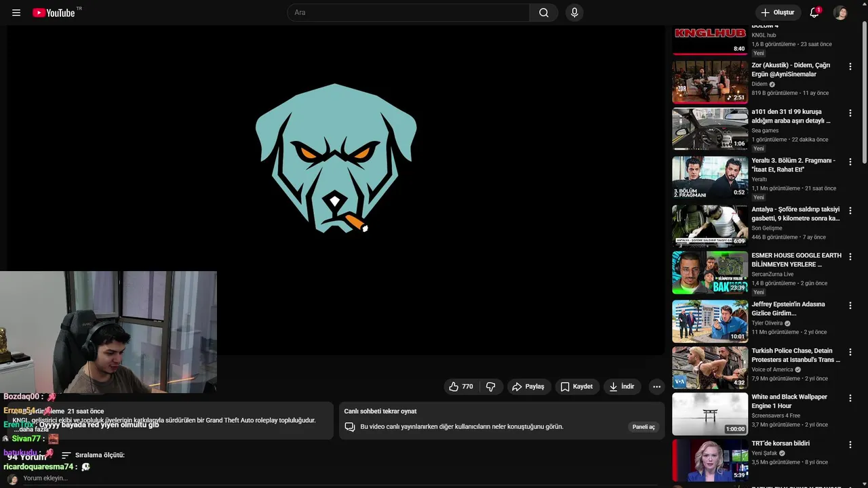Image resolution: width=868 pixels, height=488 pixels.
Task: Open the Son Gelişme channel link
Action: coord(766,228)
